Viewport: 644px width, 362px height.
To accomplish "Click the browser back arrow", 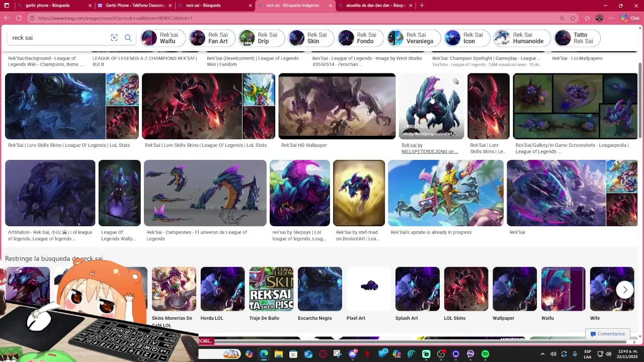I will pos(7,18).
